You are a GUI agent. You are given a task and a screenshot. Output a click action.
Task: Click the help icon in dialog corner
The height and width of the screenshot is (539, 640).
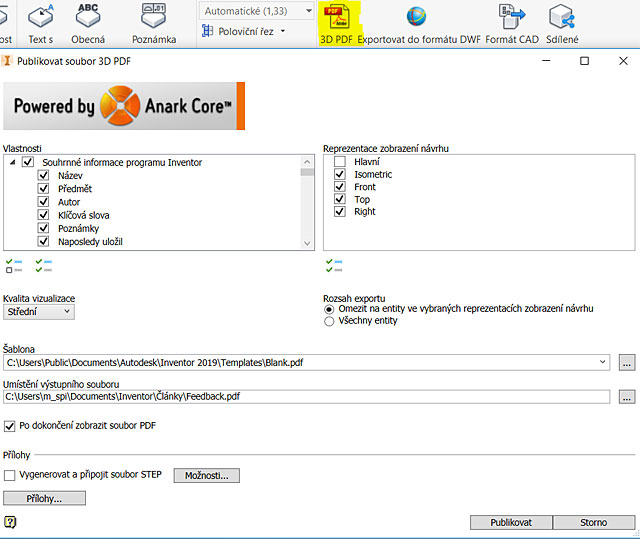[10, 522]
